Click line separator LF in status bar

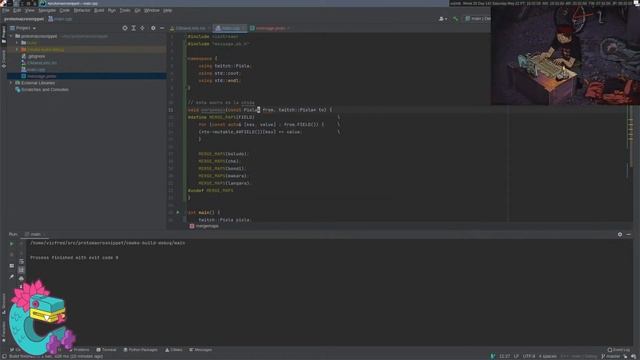tap(516, 356)
